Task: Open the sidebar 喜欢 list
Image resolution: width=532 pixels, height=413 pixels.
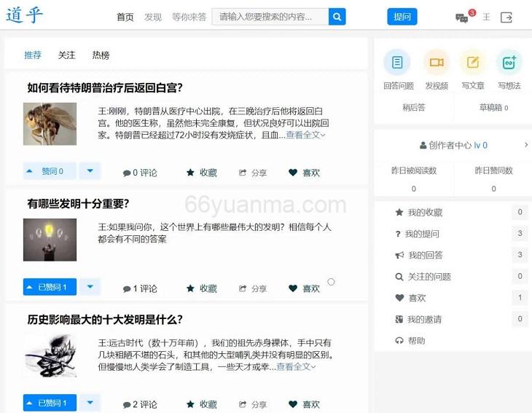Action: 410,298
